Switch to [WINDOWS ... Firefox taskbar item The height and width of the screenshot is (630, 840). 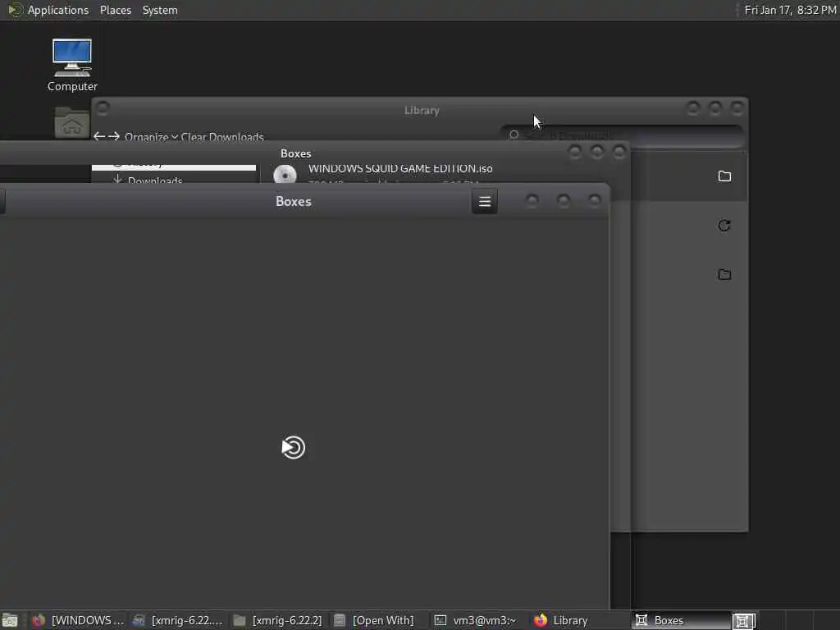pyautogui.click(x=77, y=620)
